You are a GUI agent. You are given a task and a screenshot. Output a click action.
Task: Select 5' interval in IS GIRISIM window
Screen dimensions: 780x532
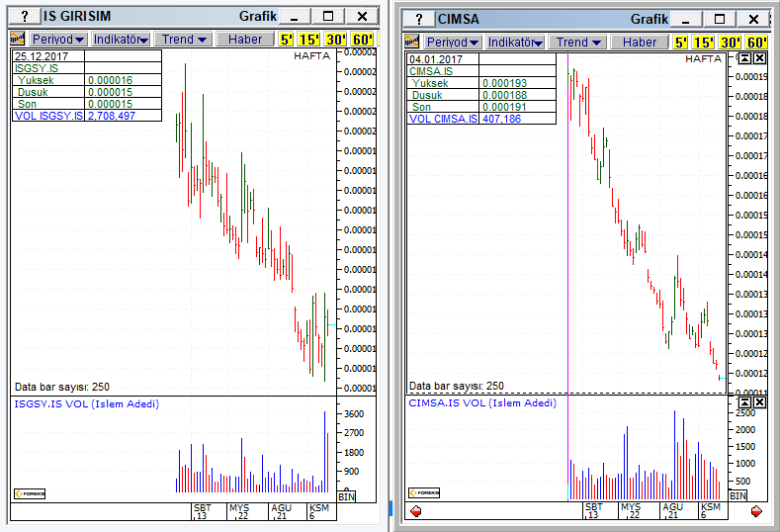pos(287,40)
